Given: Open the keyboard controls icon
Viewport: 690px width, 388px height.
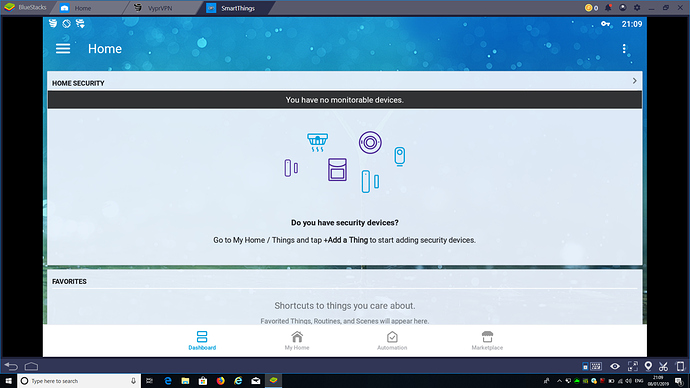Looking at the screenshot, I should (x=596, y=366).
